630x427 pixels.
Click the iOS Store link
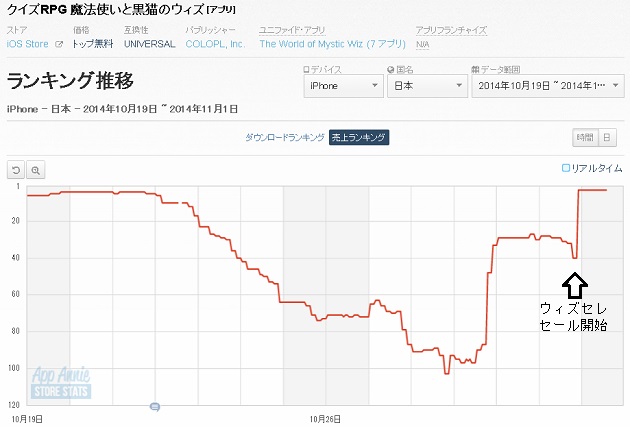[28, 44]
